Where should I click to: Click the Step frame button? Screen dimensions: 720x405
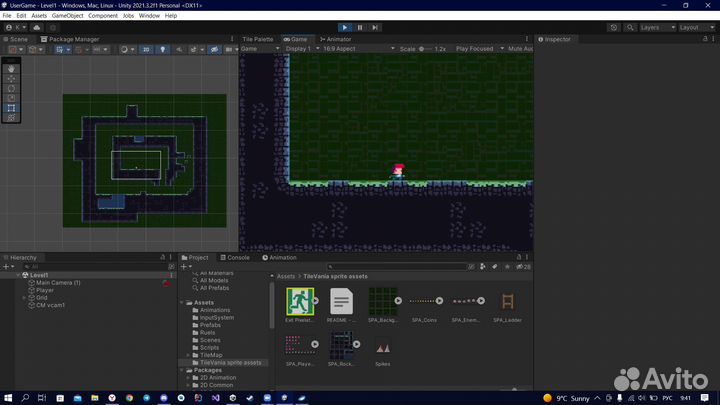click(375, 28)
